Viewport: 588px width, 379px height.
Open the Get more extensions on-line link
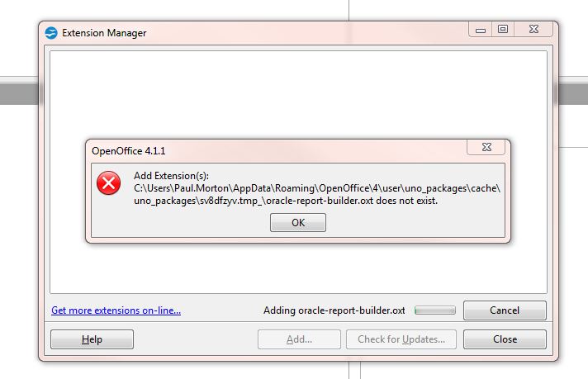(116, 310)
